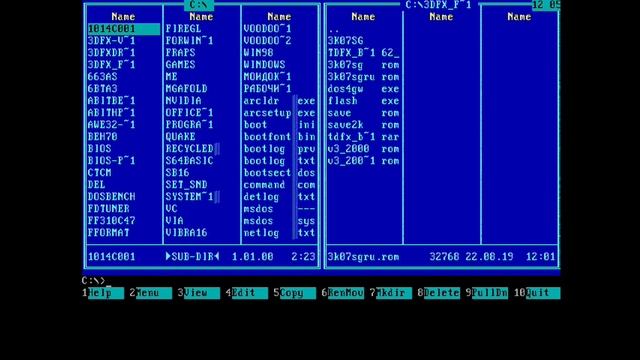The width and height of the screenshot is (640, 360).
Task: Select the arcsetup exe file
Action: point(279,113)
